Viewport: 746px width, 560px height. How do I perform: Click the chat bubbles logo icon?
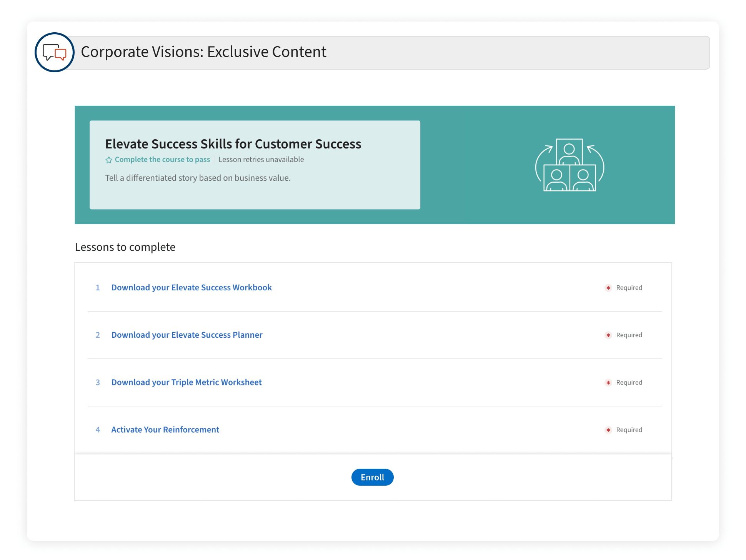coord(54,52)
